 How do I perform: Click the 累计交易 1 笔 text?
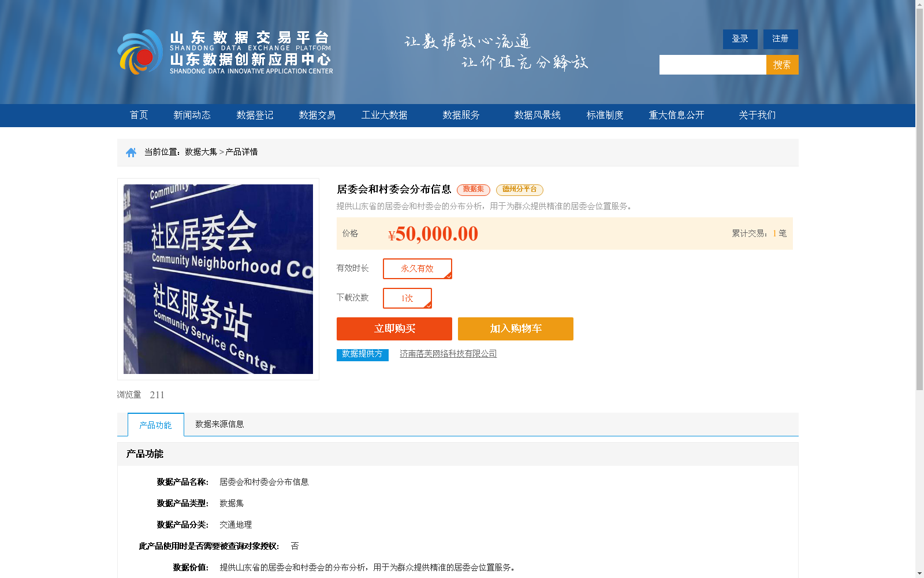coord(759,234)
